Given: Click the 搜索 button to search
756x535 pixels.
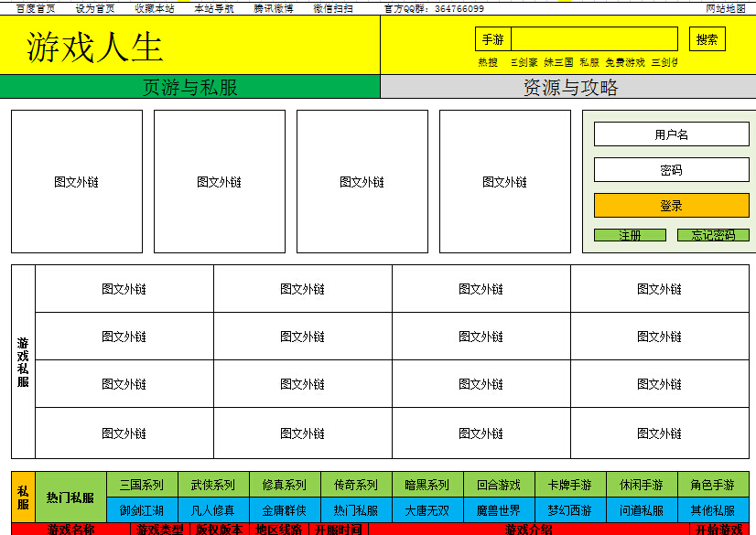Looking at the screenshot, I should 705,38.
